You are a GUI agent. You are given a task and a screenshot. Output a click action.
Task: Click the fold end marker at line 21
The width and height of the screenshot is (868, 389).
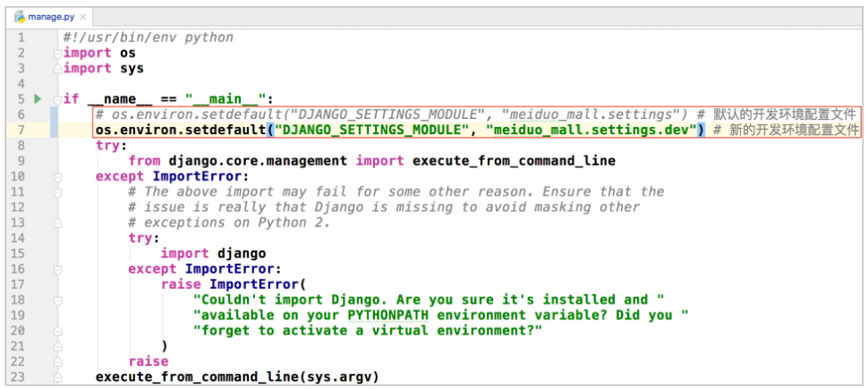click(57, 347)
